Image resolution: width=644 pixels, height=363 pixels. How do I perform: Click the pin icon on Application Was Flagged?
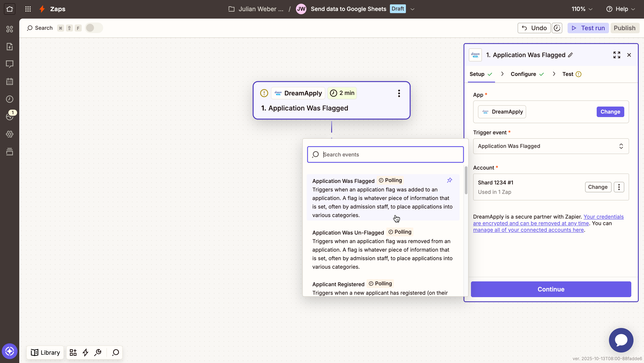point(449,180)
